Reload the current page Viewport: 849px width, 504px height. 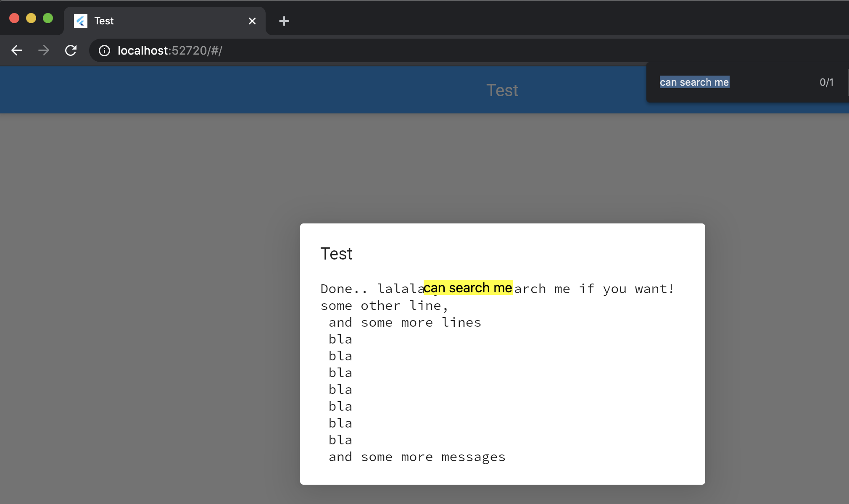pos(71,50)
